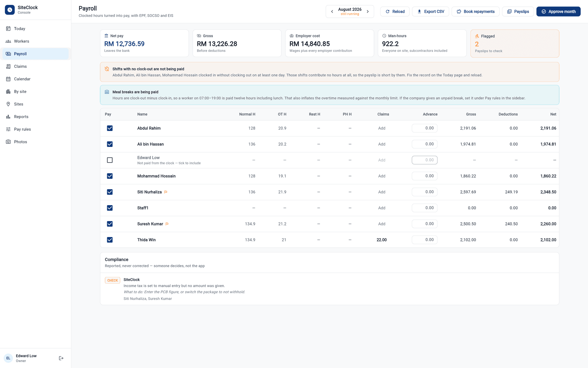Click the Net column header
Image resolution: width=588 pixels, height=368 pixels.
coord(553,114)
